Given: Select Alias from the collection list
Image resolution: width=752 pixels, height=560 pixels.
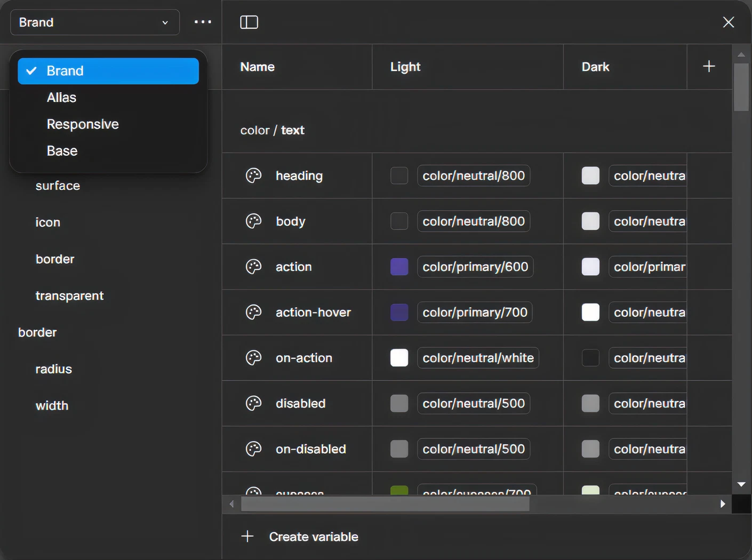Looking at the screenshot, I should (x=61, y=98).
